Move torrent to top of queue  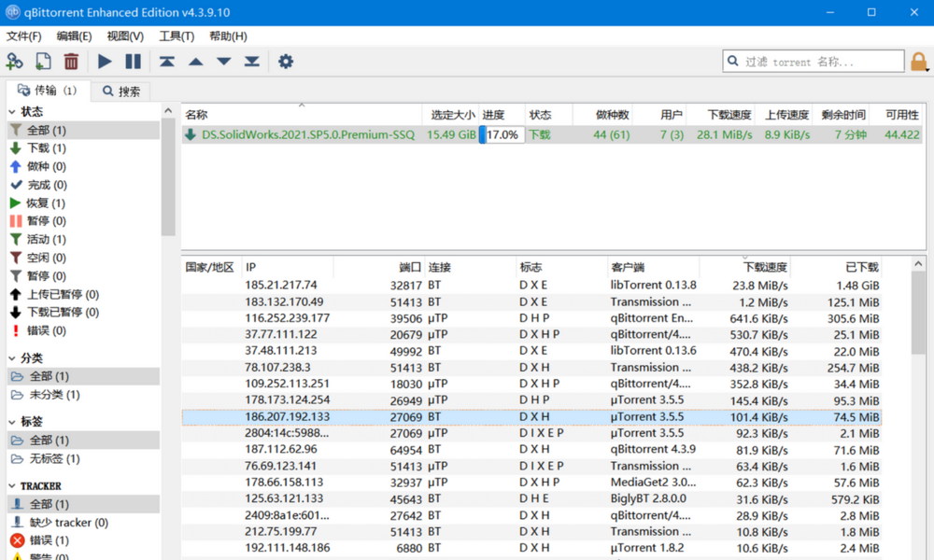[x=167, y=61]
